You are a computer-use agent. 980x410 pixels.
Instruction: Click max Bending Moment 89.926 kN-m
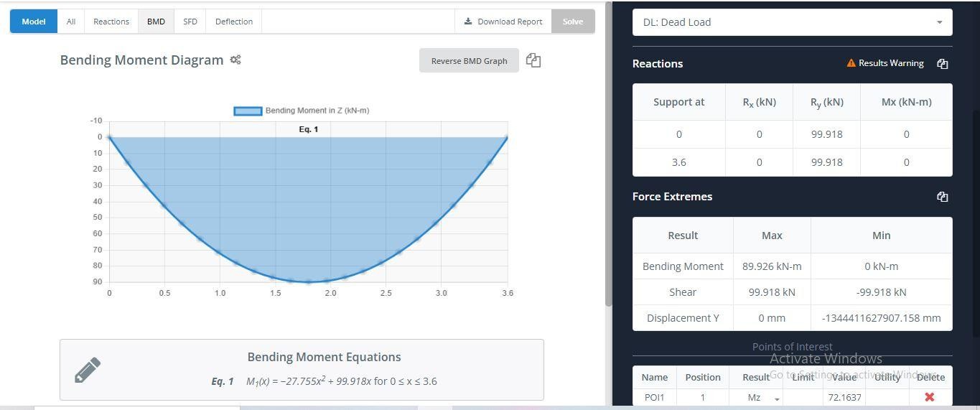click(772, 266)
